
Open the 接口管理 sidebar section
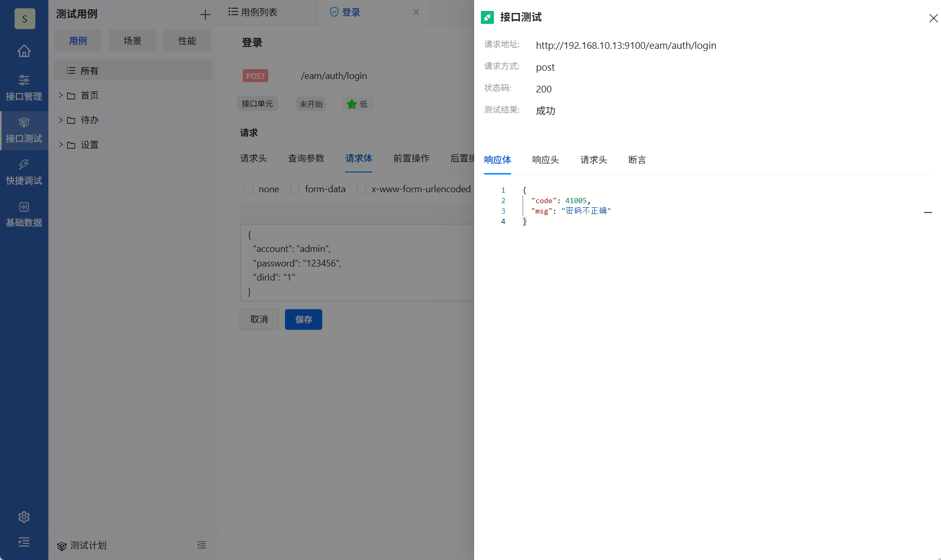pyautogui.click(x=24, y=87)
